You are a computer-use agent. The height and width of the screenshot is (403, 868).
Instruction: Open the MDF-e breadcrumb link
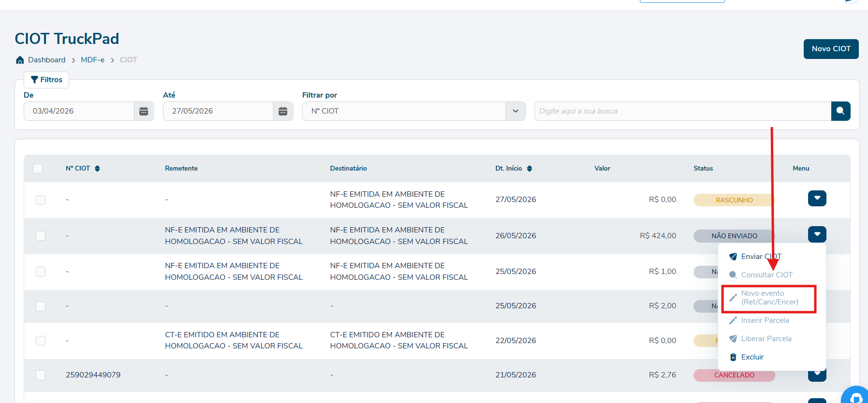point(93,60)
